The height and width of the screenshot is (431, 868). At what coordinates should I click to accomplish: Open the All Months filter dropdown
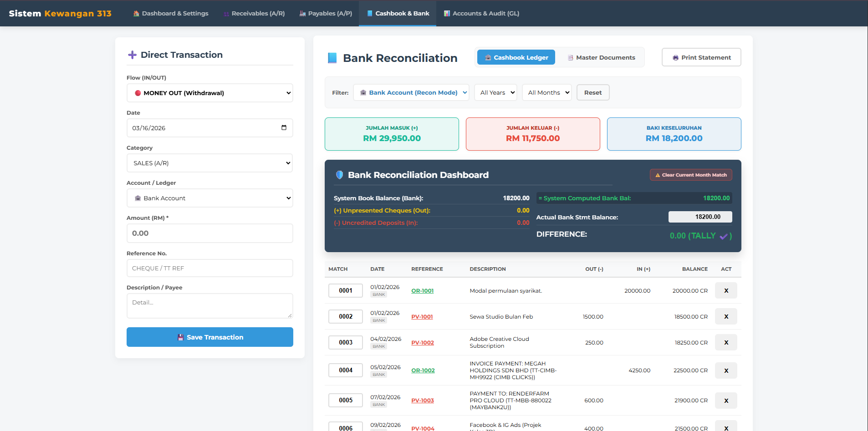click(546, 92)
